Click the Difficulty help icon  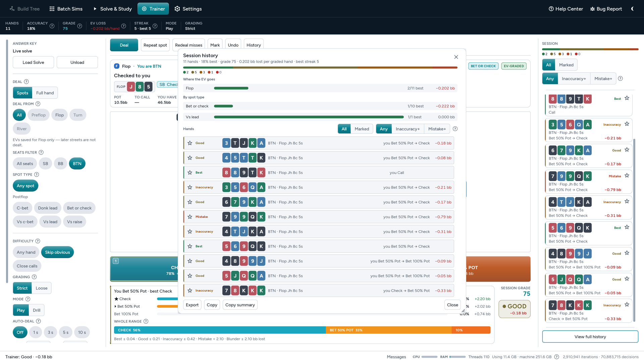pyautogui.click(x=38, y=241)
